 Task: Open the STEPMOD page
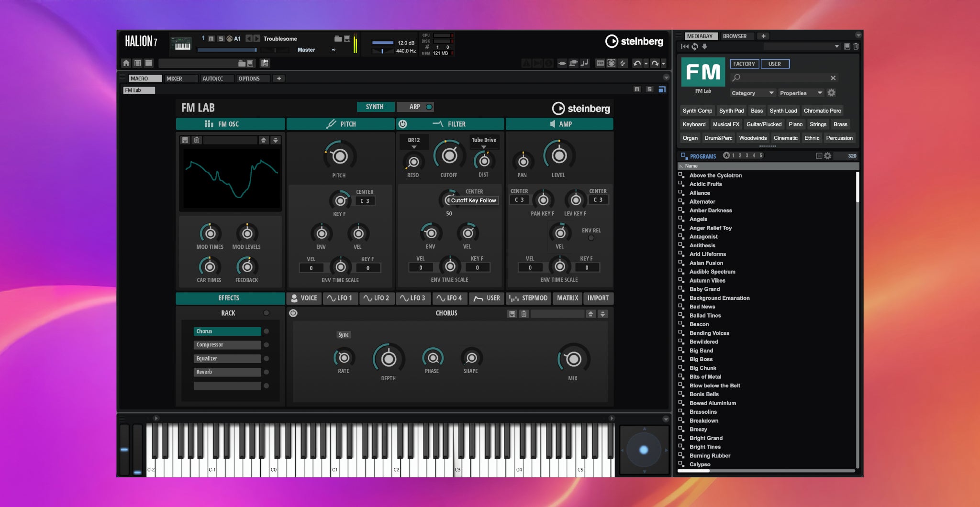pos(528,298)
